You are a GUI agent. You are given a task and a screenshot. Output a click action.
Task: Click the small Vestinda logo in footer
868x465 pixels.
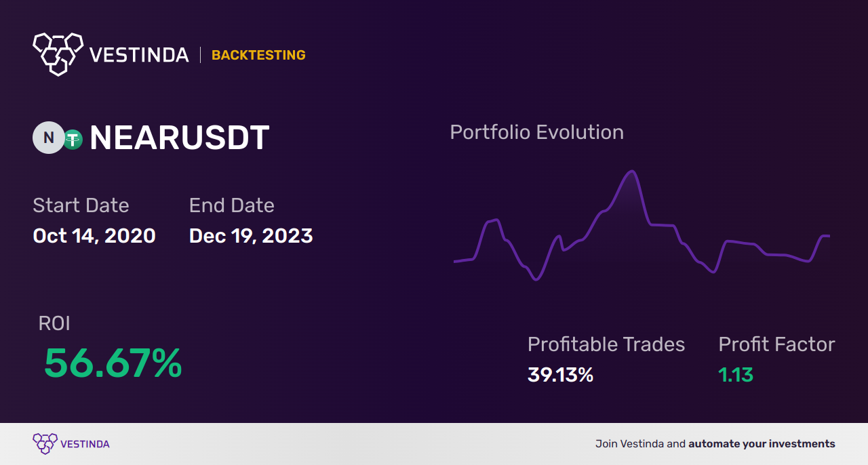[45, 443]
